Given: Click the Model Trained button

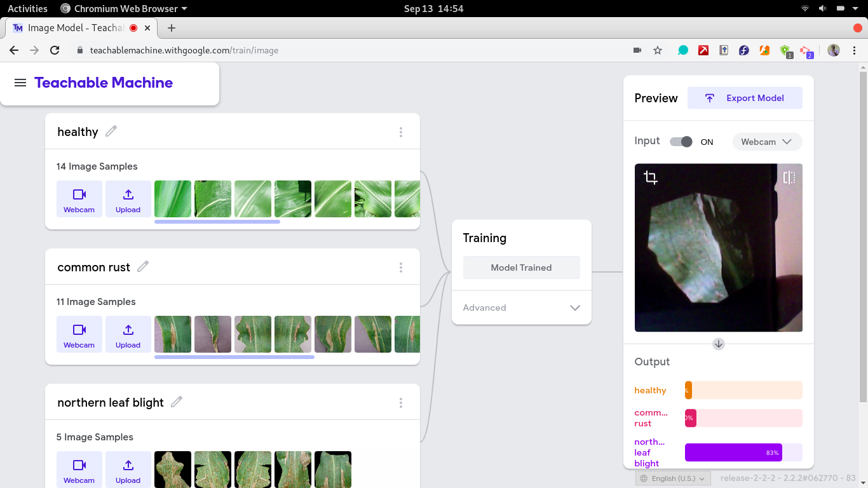Looking at the screenshot, I should click(521, 268).
